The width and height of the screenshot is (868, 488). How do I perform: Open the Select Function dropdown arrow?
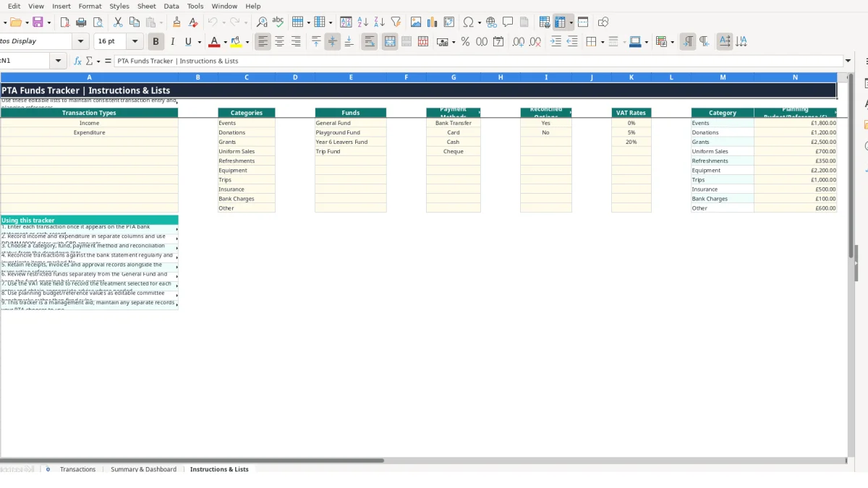98,61
